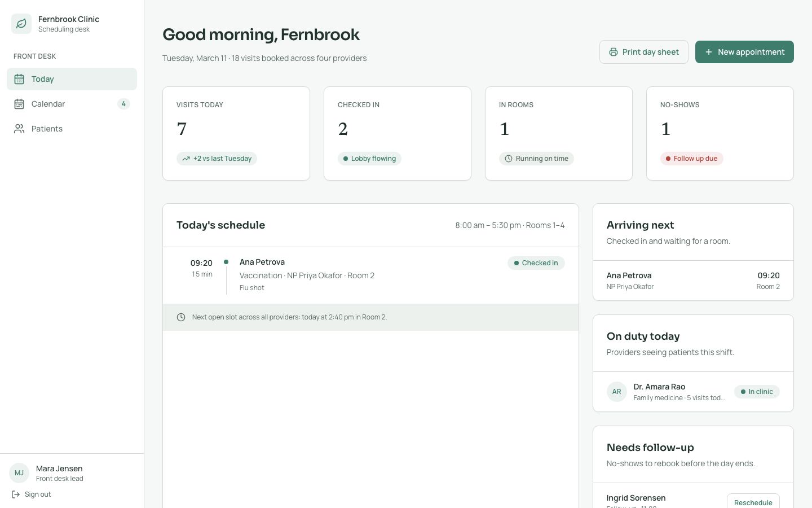Reschedule Ingrid Sorensen's appointment
Image resolution: width=812 pixels, height=508 pixels.
pos(753,501)
